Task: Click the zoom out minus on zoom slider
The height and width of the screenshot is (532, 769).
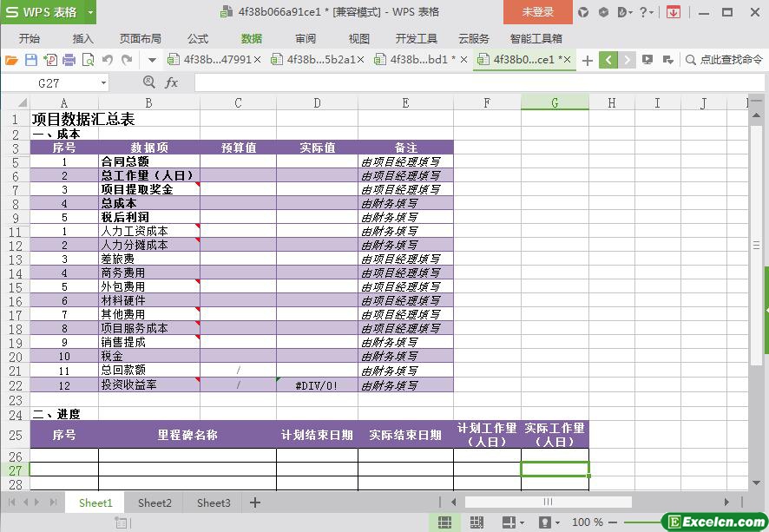Action: tap(612, 522)
